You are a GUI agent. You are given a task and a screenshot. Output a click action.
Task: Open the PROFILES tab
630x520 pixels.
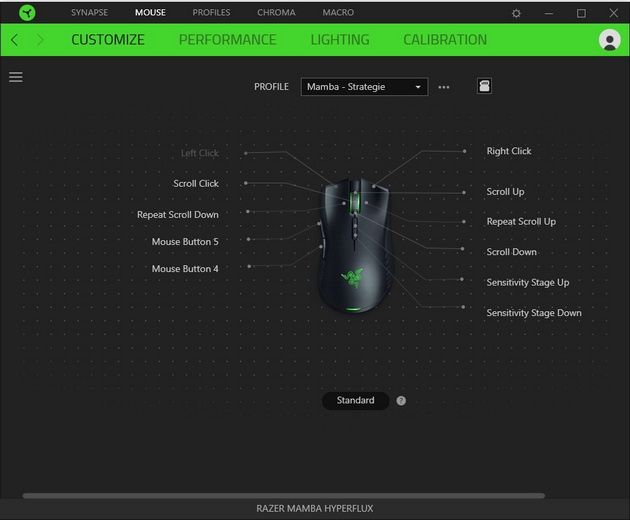(x=211, y=12)
